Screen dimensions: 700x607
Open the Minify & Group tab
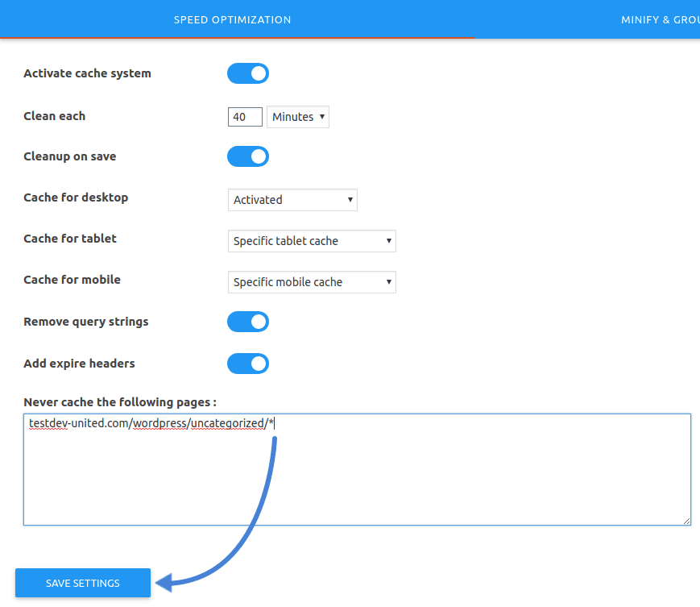coord(659,19)
